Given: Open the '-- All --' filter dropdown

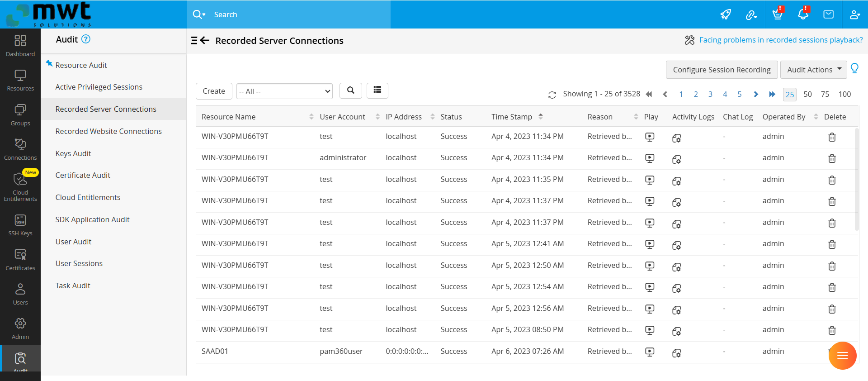Looking at the screenshot, I should (x=284, y=91).
